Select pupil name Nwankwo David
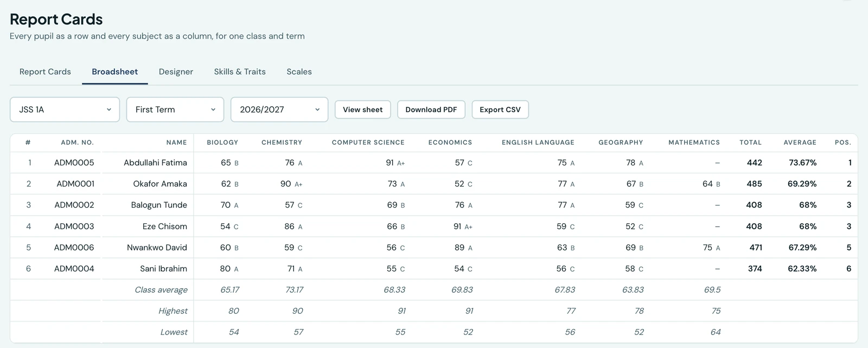The width and height of the screenshot is (868, 348). pos(157,247)
